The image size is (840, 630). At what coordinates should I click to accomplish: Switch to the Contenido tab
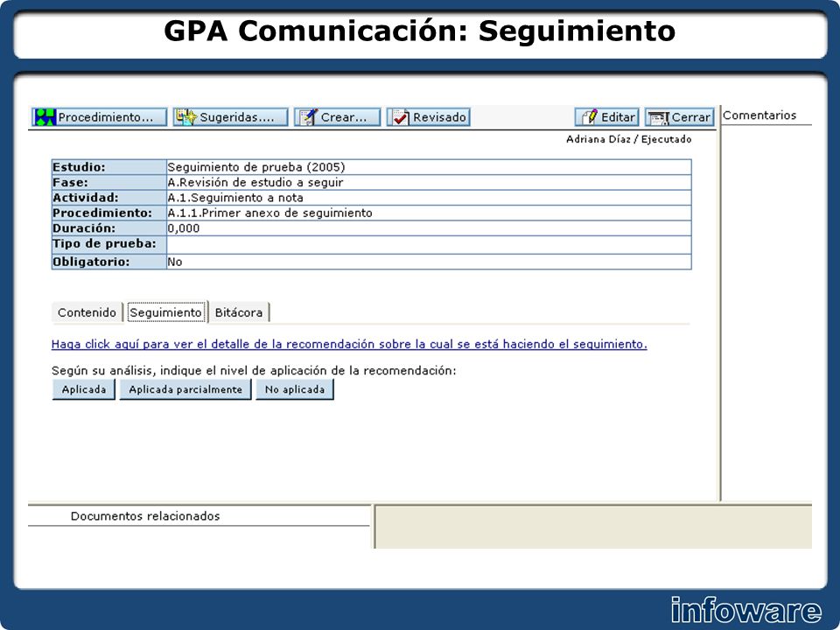click(x=87, y=312)
